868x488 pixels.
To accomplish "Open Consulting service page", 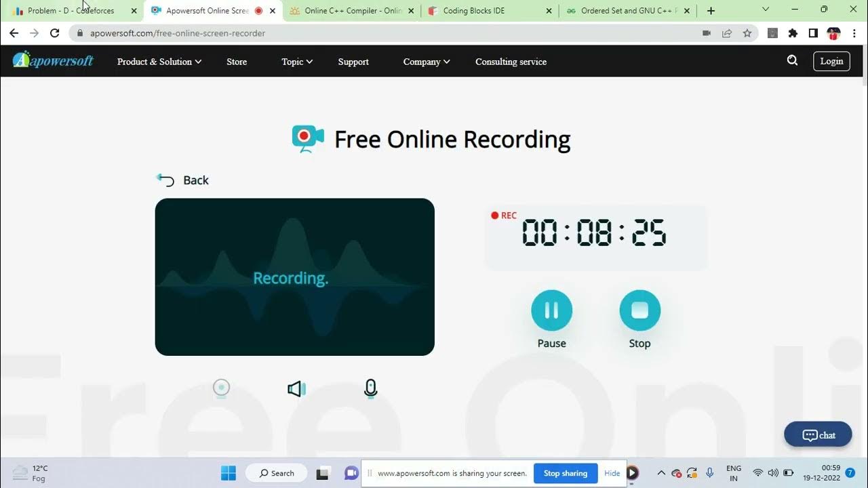I will point(511,62).
